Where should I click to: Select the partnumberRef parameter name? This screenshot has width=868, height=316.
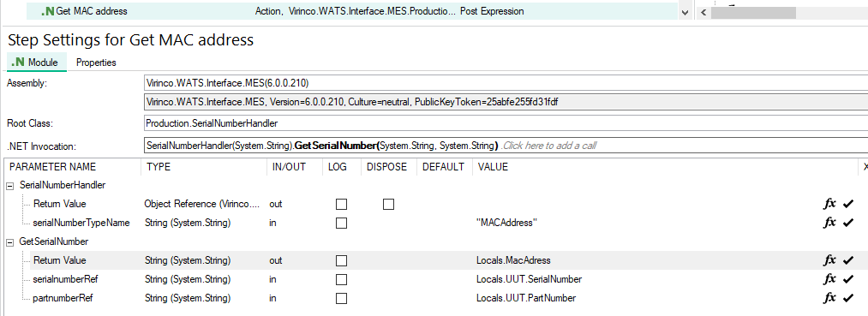tap(63, 298)
